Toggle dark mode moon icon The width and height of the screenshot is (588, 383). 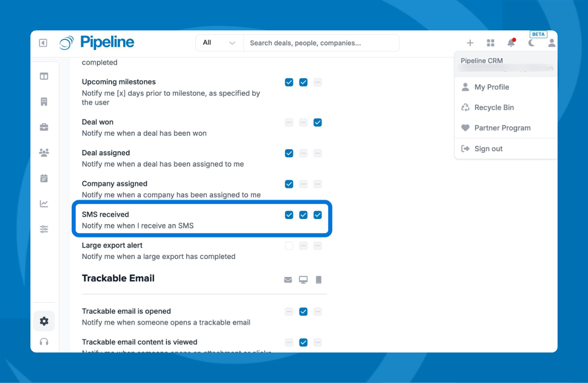pyautogui.click(x=531, y=43)
